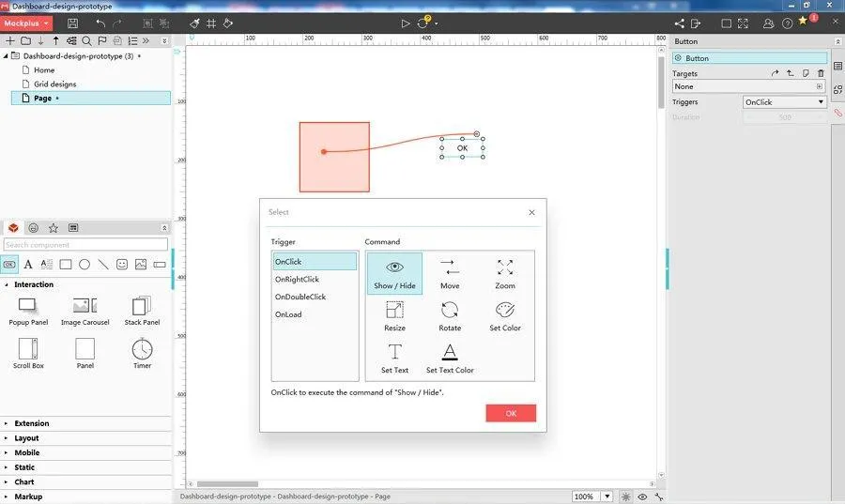Toggle the eye icon in status bar
845x504 pixels.
click(x=642, y=496)
